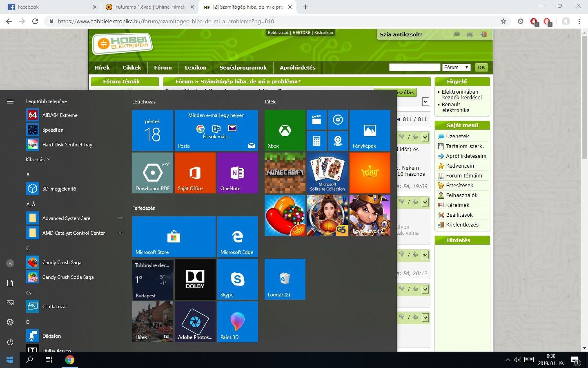Launch the Paint 3D tile
This screenshot has height=368, width=588.
click(238, 322)
